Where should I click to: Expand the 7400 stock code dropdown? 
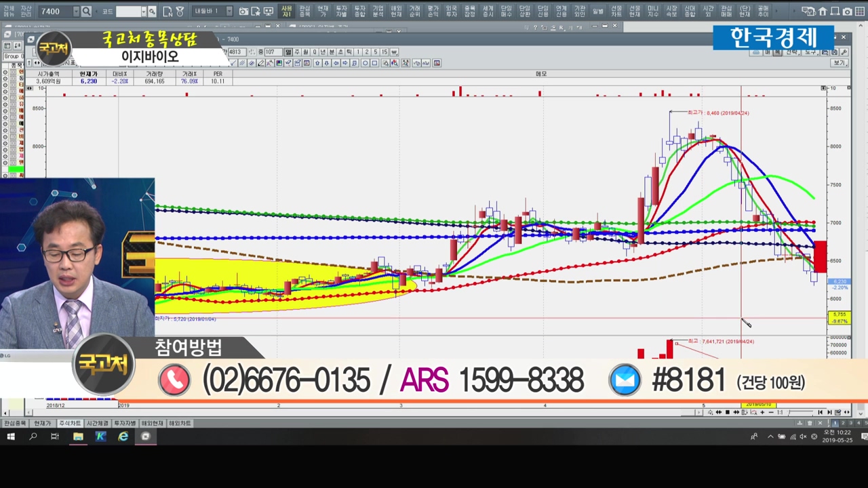(75, 12)
